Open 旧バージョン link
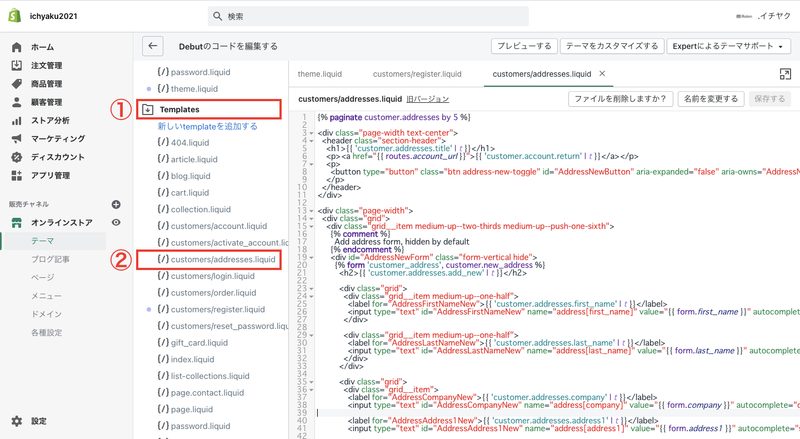The height and width of the screenshot is (439, 800). coord(428,99)
